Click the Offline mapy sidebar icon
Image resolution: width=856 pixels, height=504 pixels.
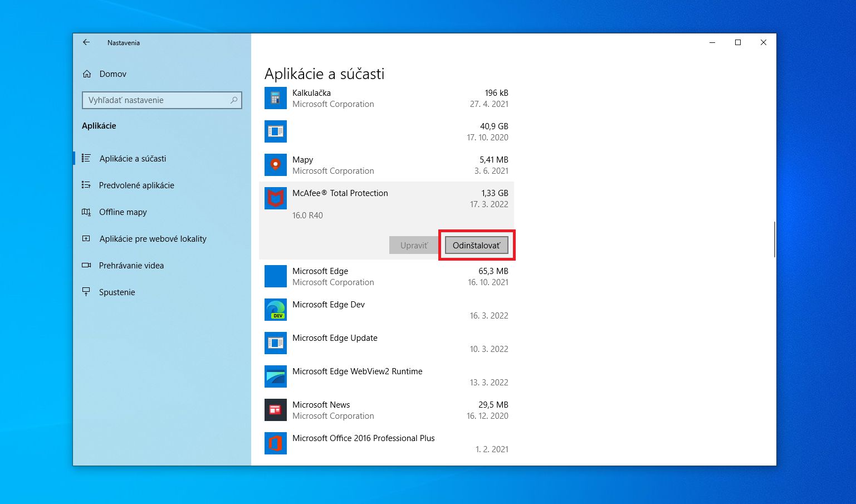[x=86, y=212]
